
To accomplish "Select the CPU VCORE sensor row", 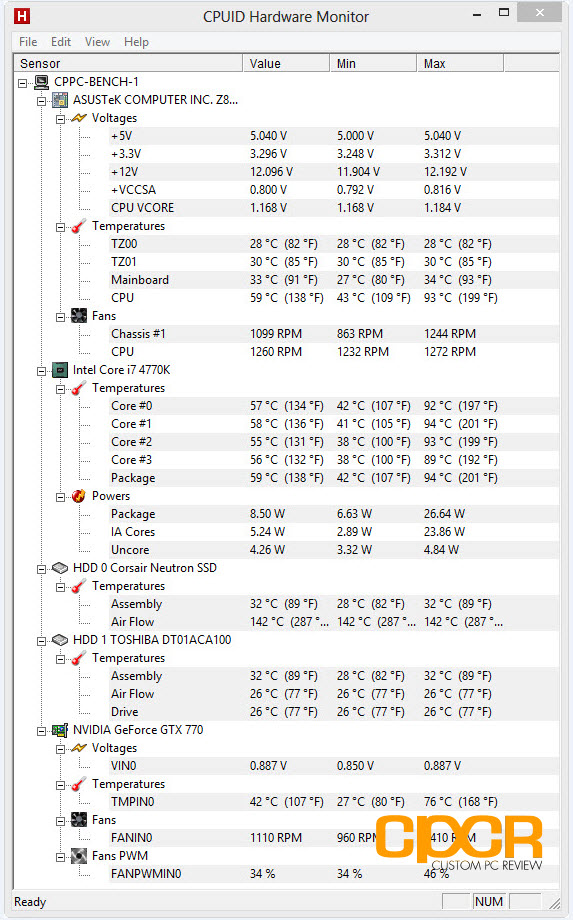I will point(286,208).
